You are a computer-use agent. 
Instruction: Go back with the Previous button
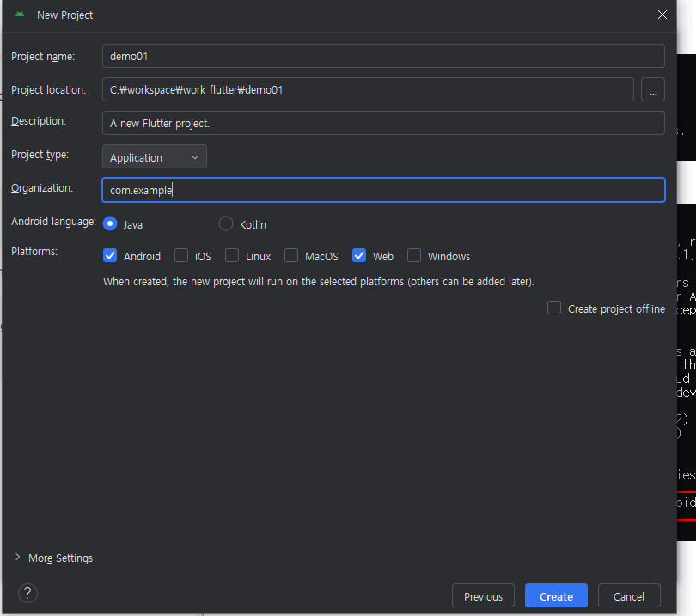[x=483, y=595]
